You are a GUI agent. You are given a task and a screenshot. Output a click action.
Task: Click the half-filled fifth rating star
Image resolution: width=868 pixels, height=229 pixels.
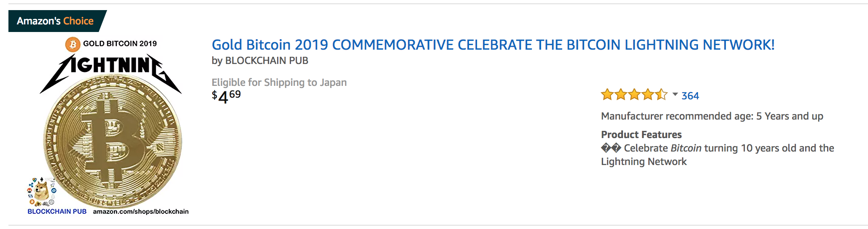(661, 95)
